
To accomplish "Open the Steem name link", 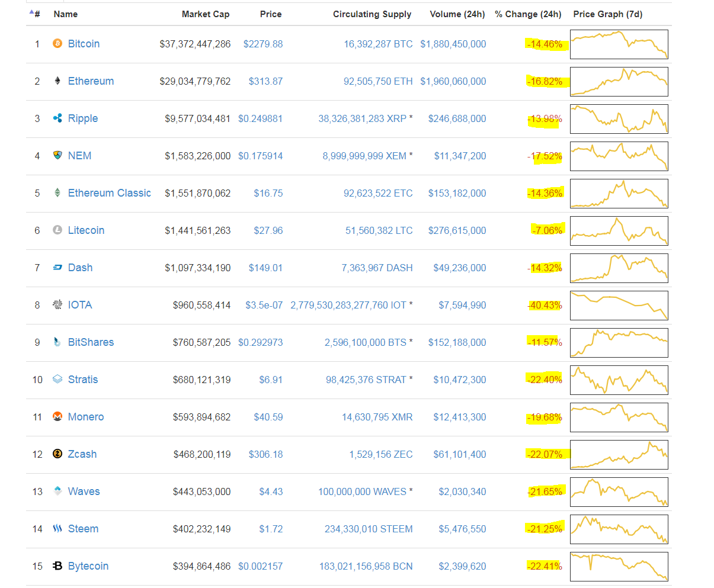I will click(x=83, y=529).
